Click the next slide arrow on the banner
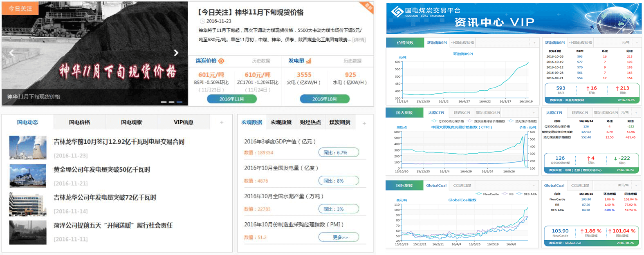 (x=176, y=53)
